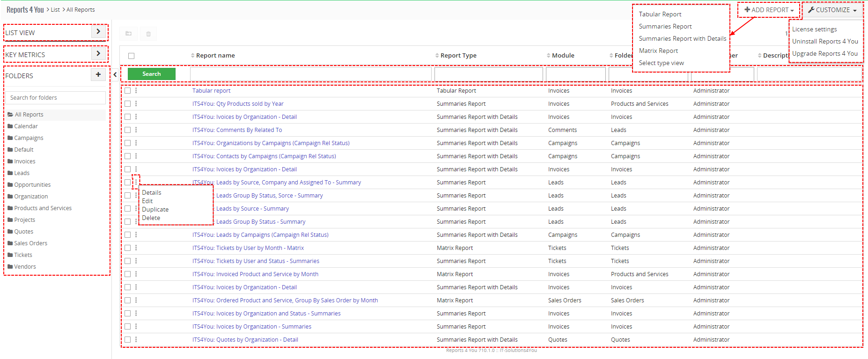
Task: Expand the KEY METRICS panel arrow
Action: coord(98,54)
